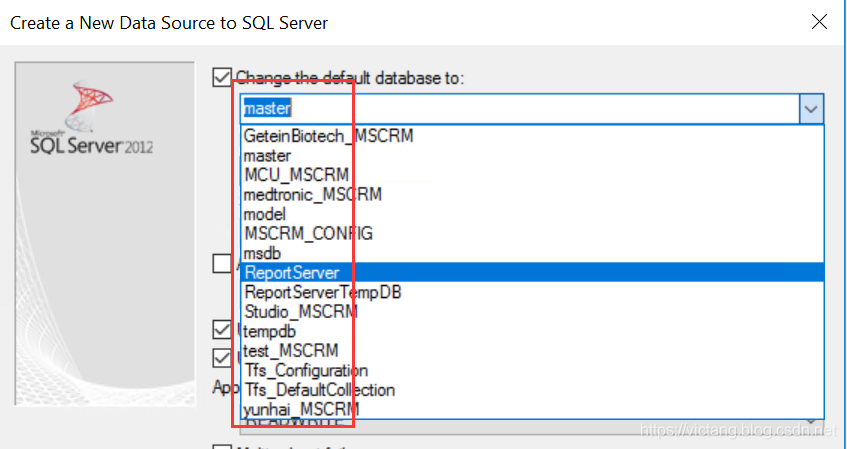Collapse the database dropdown arrow

(811, 109)
